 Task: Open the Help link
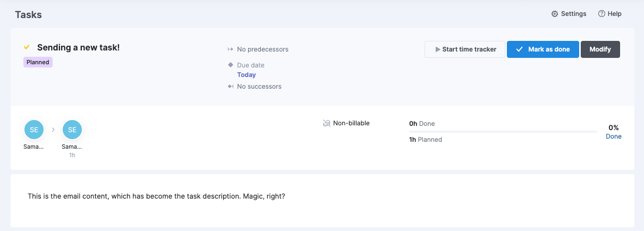coord(609,14)
